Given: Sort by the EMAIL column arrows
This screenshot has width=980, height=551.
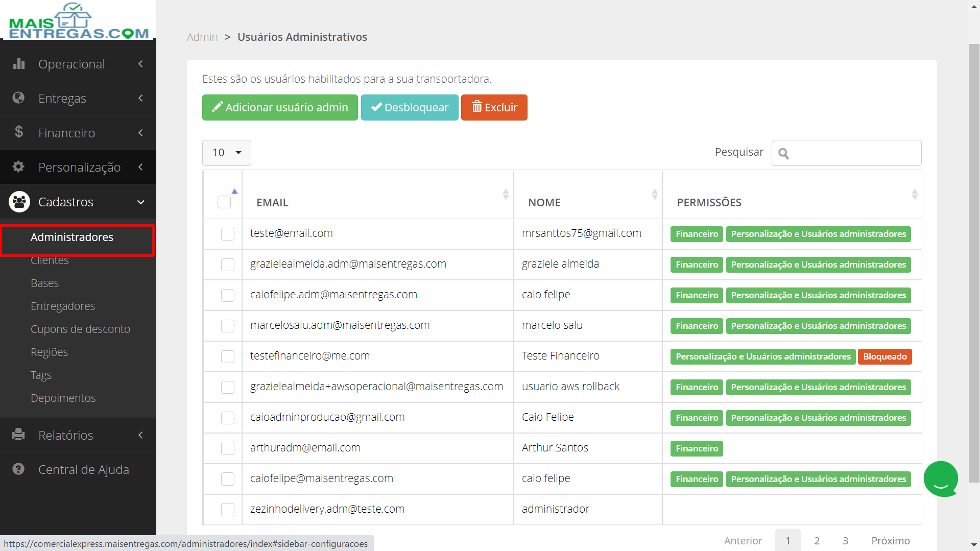Looking at the screenshot, I should tap(506, 195).
